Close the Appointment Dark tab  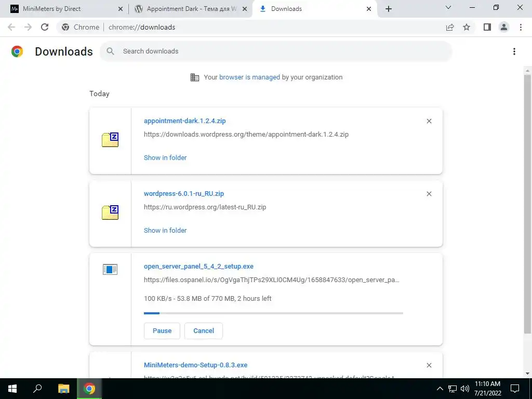coord(245,9)
